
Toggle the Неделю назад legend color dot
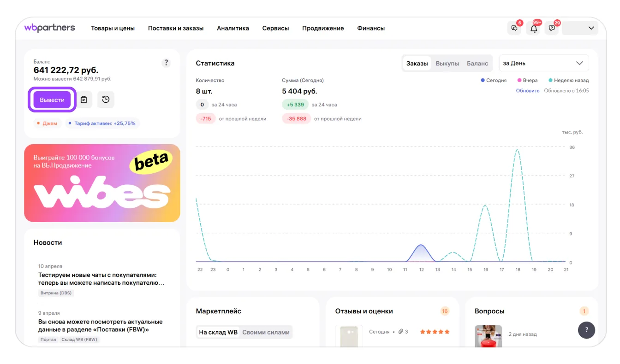pos(550,81)
